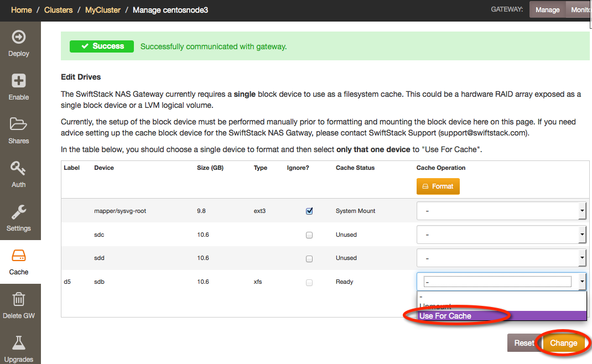Open the Deploy sidebar icon

[18, 37]
